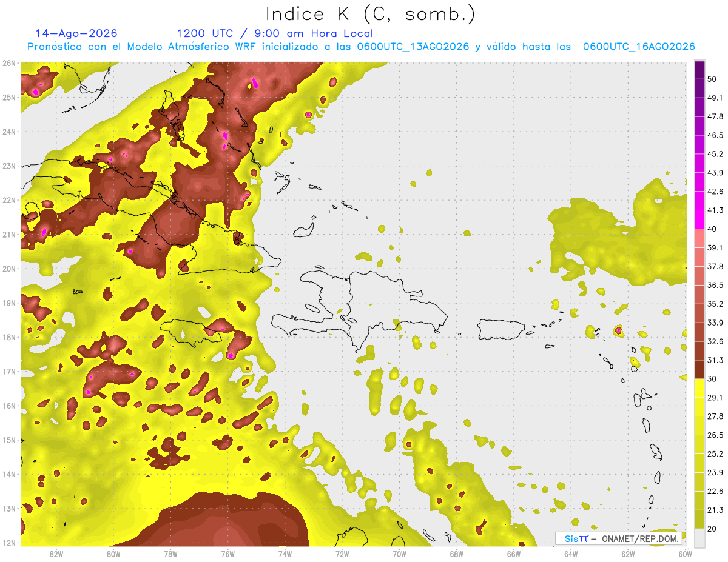The height and width of the screenshot is (562, 728).
Task: Click the "23N" latitude label
Action: click(x=9, y=166)
